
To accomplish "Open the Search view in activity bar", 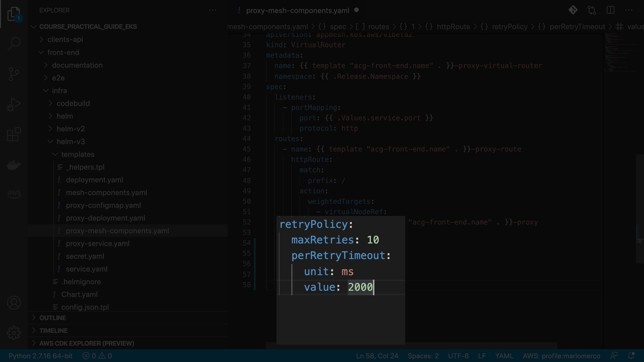I will [x=14, y=44].
